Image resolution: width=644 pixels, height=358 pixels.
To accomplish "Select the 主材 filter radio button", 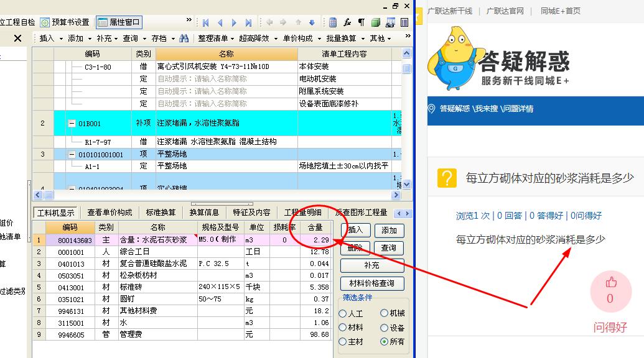I will [x=343, y=341].
